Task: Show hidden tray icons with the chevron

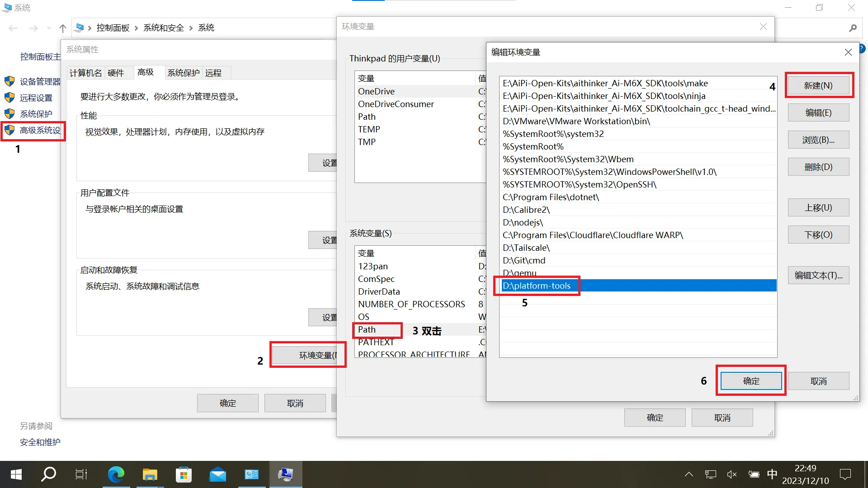Action: [689, 474]
